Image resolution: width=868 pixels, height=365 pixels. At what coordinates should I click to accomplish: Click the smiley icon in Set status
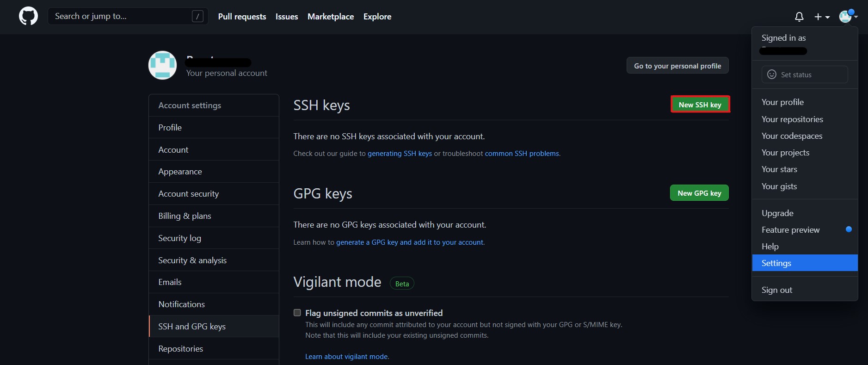click(x=771, y=74)
